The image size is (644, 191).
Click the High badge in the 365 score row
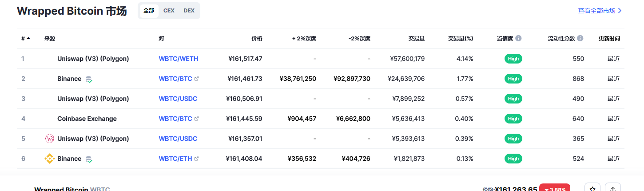tap(513, 139)
